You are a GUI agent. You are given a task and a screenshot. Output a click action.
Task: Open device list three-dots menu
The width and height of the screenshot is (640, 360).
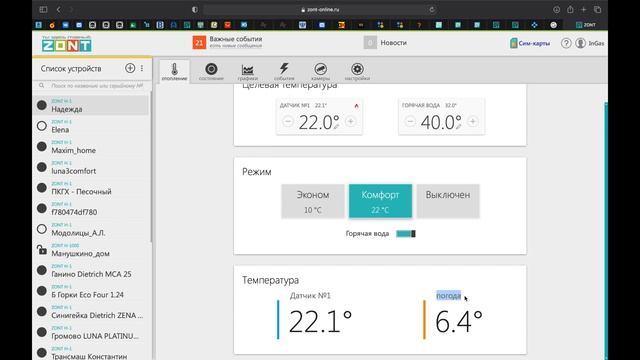click(142, 68)
